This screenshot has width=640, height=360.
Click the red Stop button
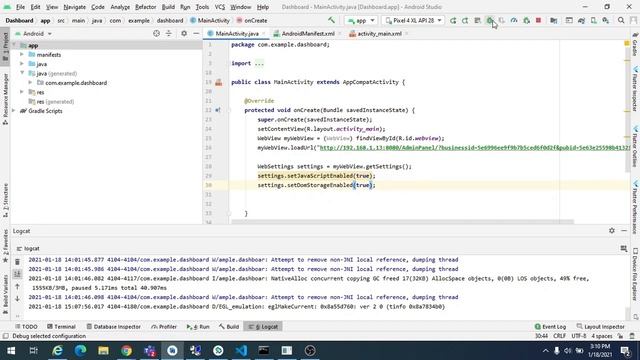pyautogui.click(x=538, y=20)
